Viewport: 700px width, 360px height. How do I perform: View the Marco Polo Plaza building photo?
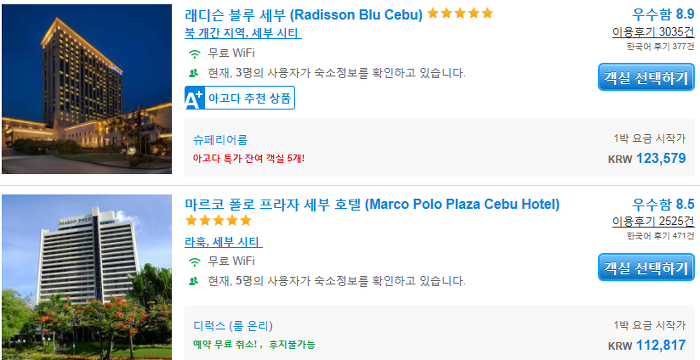click(x=87, y=277)
